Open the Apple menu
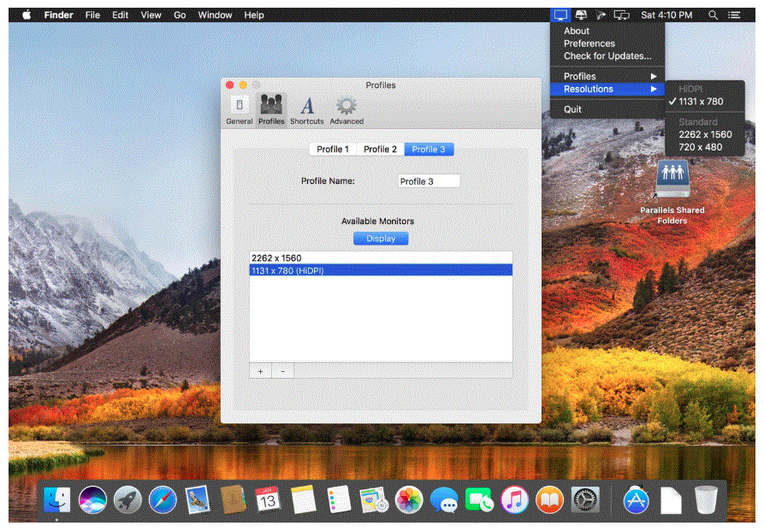764x532 pixels. (27, 15)
